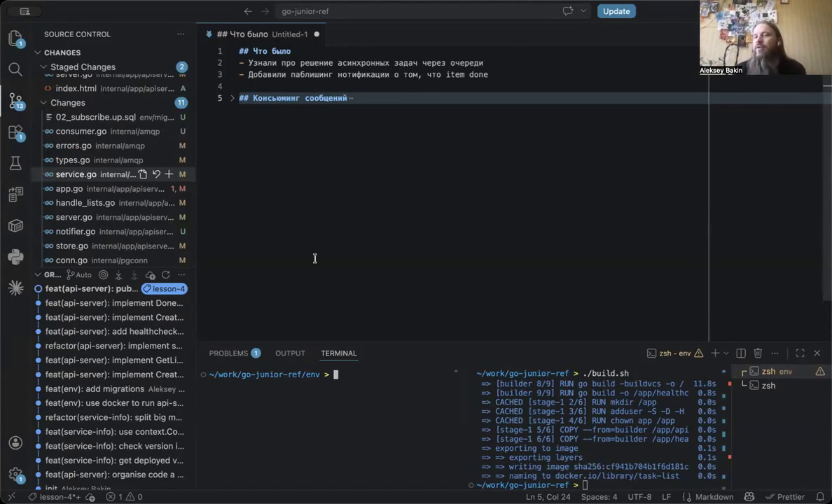Open Copilot status icon in status bar
Screen dimensions: 832x504
pyautogui.click(x=749, y=497)
